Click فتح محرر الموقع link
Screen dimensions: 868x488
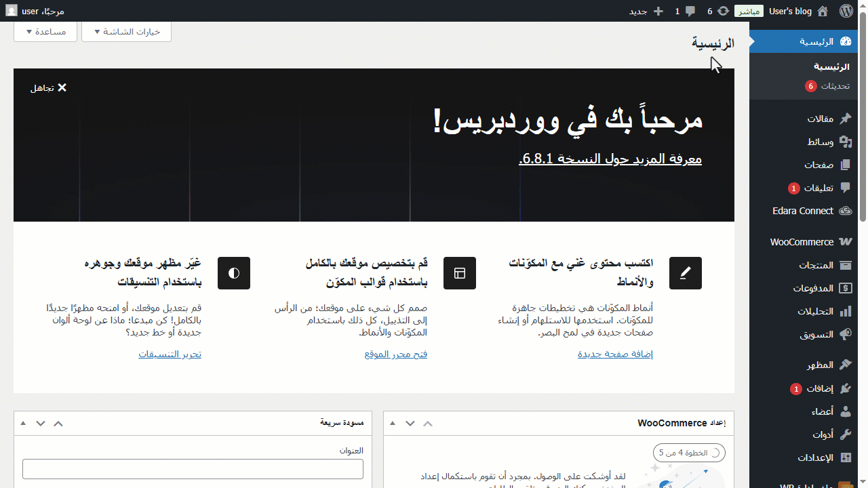click(x=396, y=354)
